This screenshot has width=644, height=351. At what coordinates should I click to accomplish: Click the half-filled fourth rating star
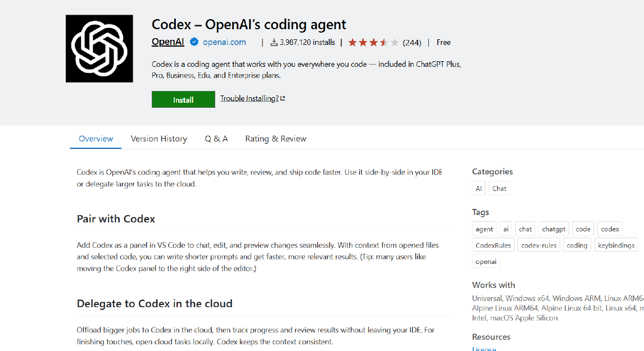click(x=383, y=42)
